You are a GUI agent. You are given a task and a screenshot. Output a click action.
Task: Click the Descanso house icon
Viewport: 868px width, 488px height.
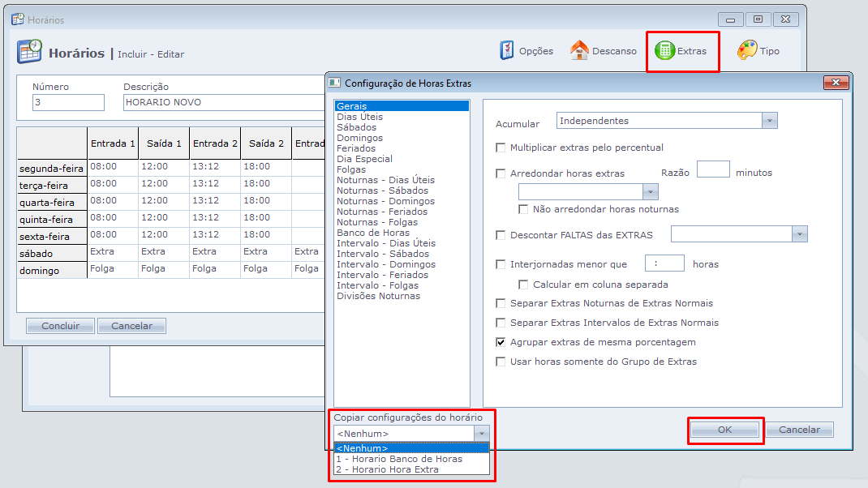[579, 50]
